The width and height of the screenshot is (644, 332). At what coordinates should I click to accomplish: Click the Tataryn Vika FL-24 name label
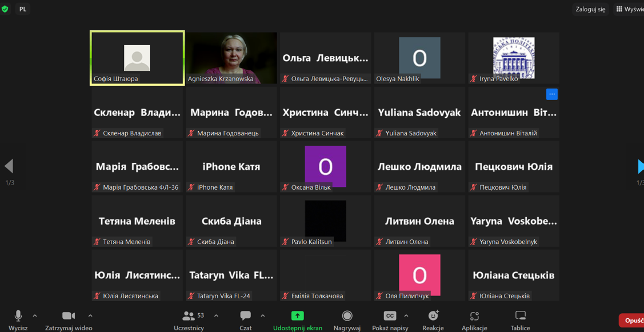click(x=224, y=296)
